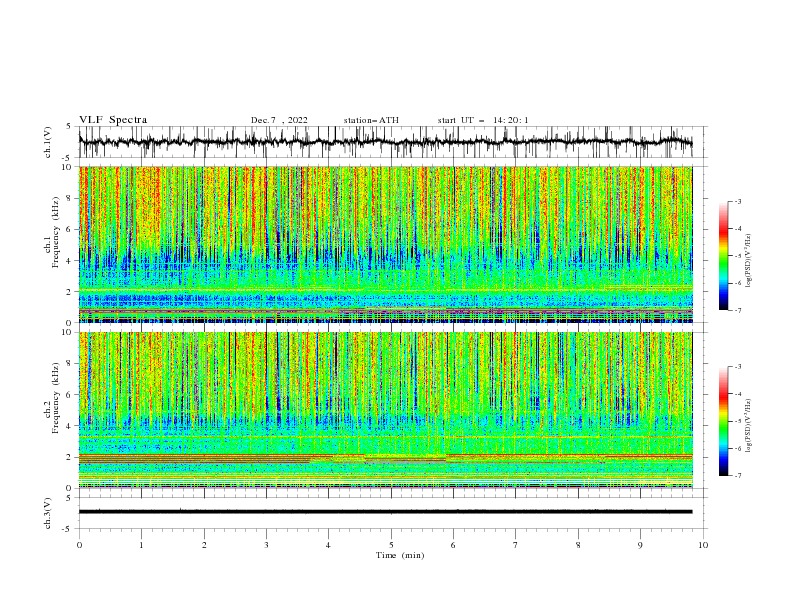
Task: Click the "log(PSD)(V²/Hz)" label beside ch.1 colorbar
Action: click(748, 261)
